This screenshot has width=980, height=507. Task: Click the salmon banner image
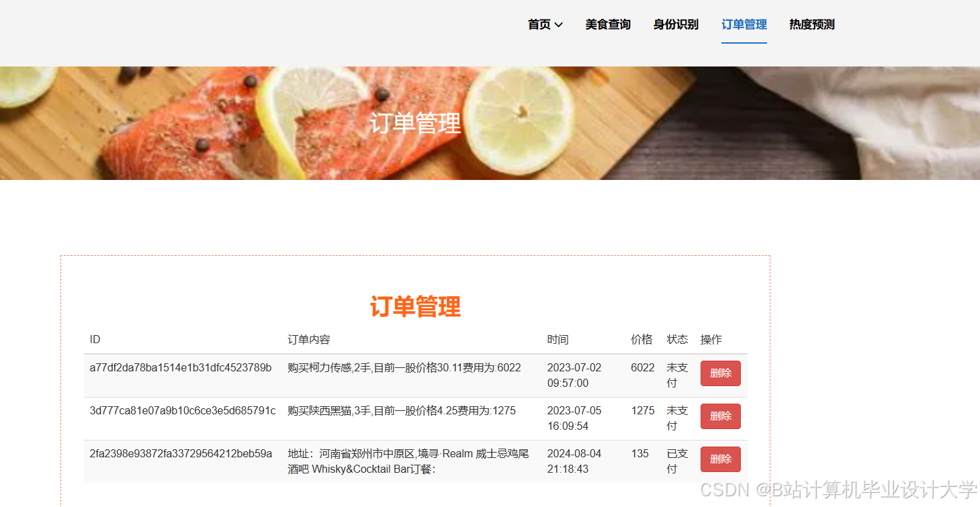point(490,123)
